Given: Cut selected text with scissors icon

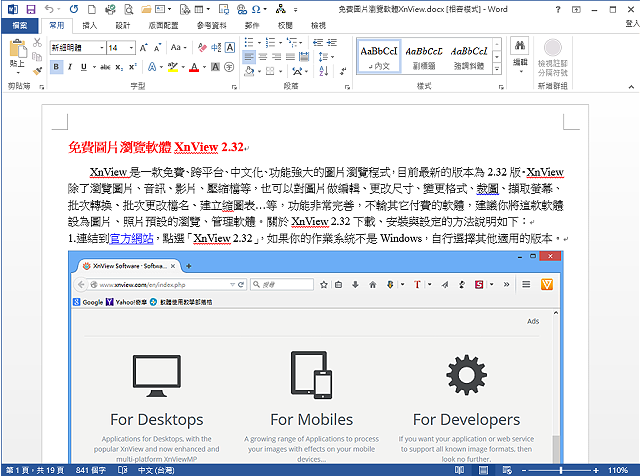Looking at the screenshot, I should [x=37, y=42].
